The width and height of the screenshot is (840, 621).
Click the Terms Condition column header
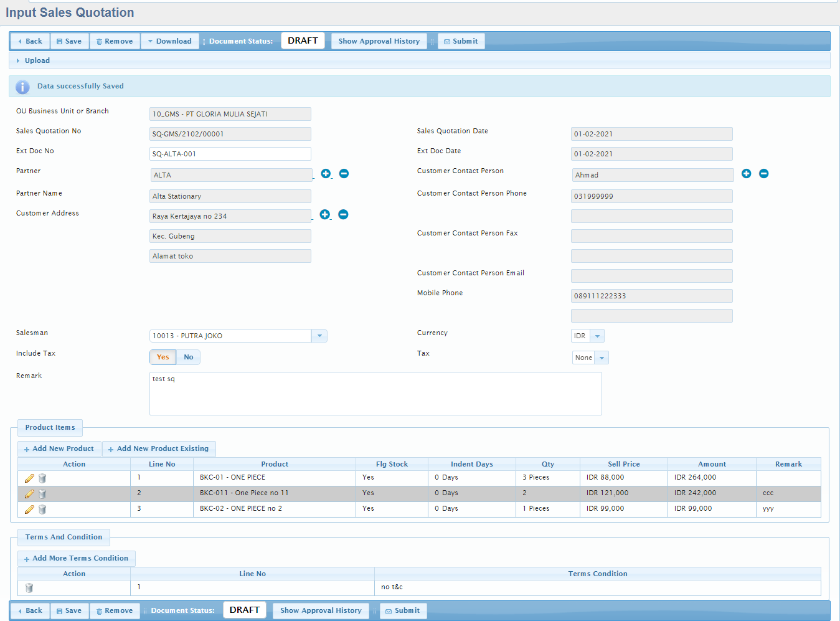coord(598,574)
